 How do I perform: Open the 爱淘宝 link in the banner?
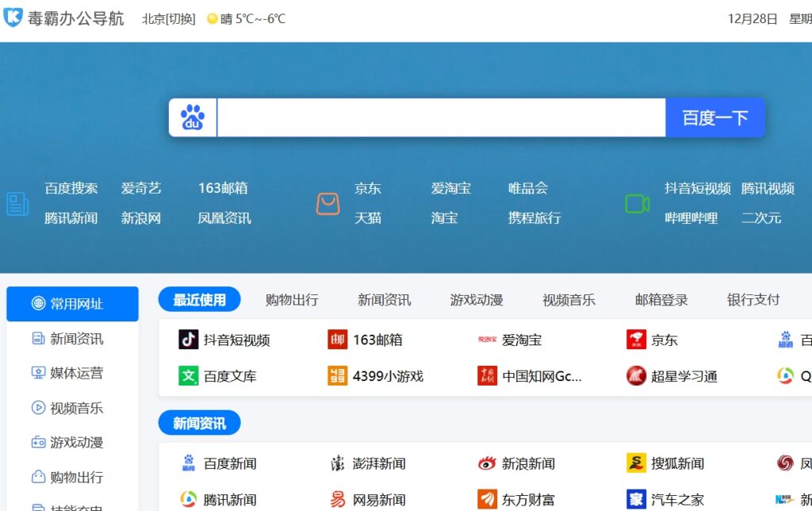[x=451, y=188]
